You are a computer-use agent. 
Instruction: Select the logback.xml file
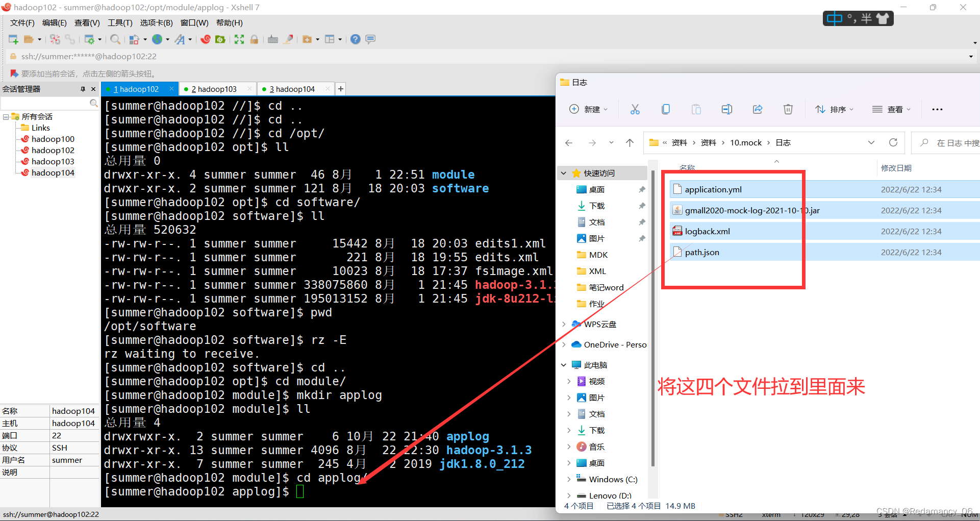(707, 232)
